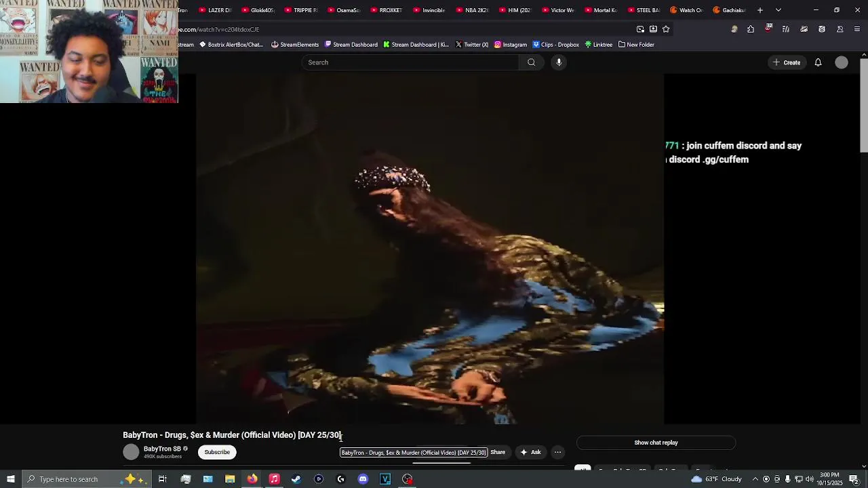This screenshot has height=488, width=868.
Task: Open the picture-in-picture icon in the address bar
Action: pyautogui.click(x=640, y=29)
